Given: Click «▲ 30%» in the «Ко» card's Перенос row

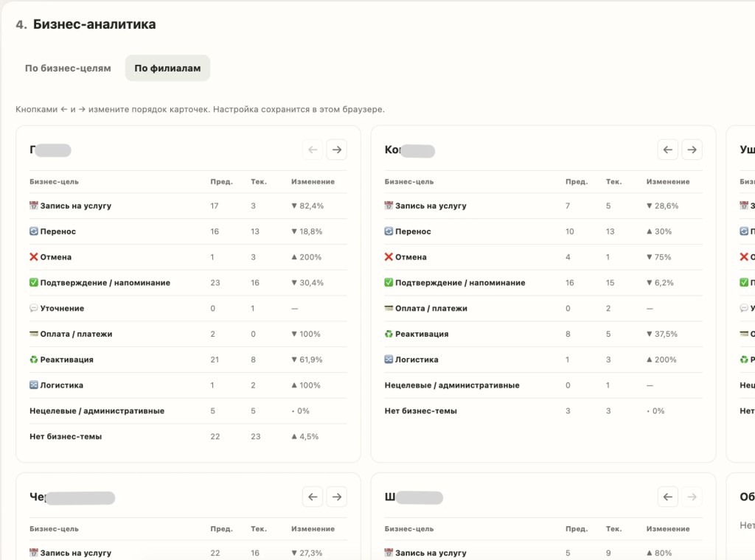Looking at the screenshot, I should coord(658,231).
